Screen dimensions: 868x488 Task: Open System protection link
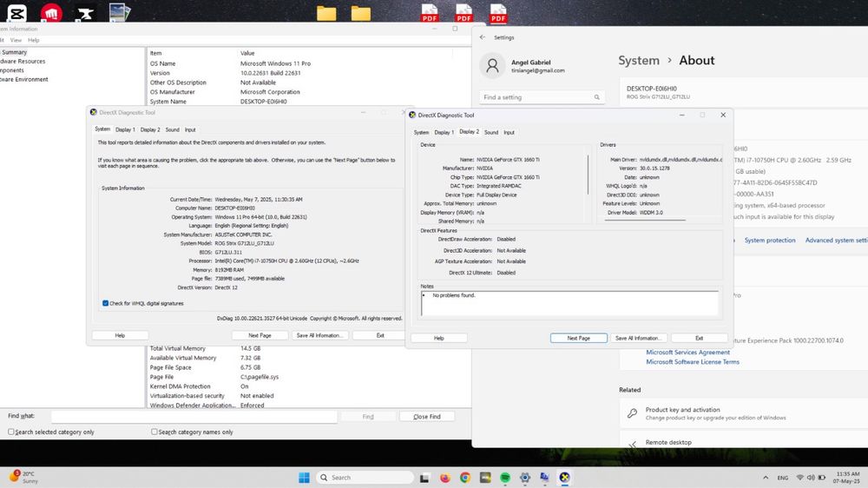[x=769, y=241]
